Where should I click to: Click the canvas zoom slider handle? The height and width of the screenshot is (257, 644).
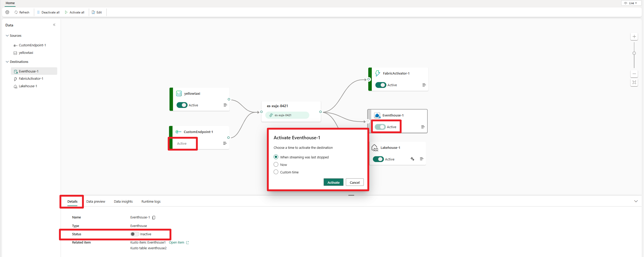click(x=634, y=53)
